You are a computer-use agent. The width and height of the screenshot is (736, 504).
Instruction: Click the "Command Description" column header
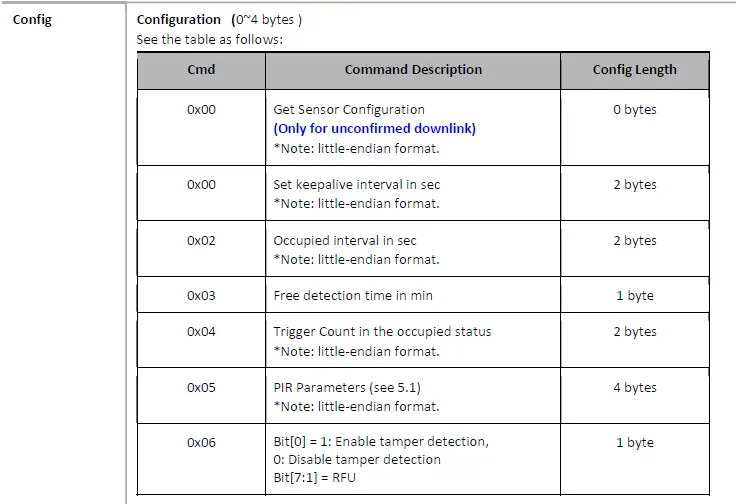tap(413, 70)
